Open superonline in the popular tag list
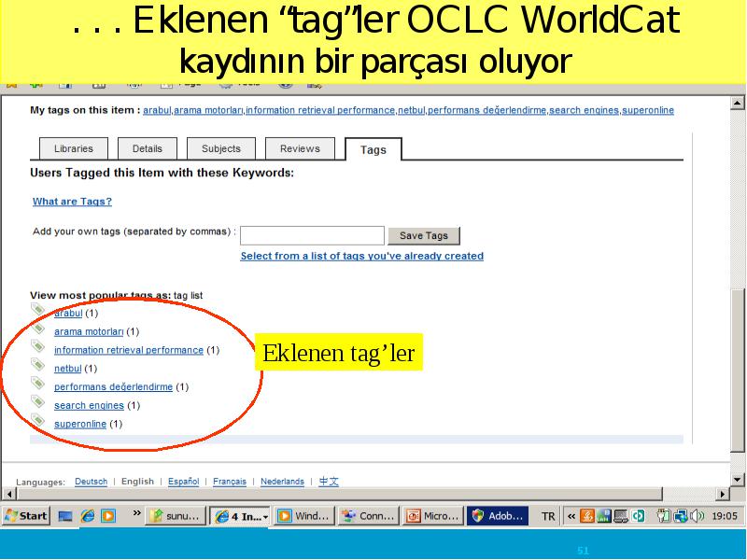 pos(80,425)
